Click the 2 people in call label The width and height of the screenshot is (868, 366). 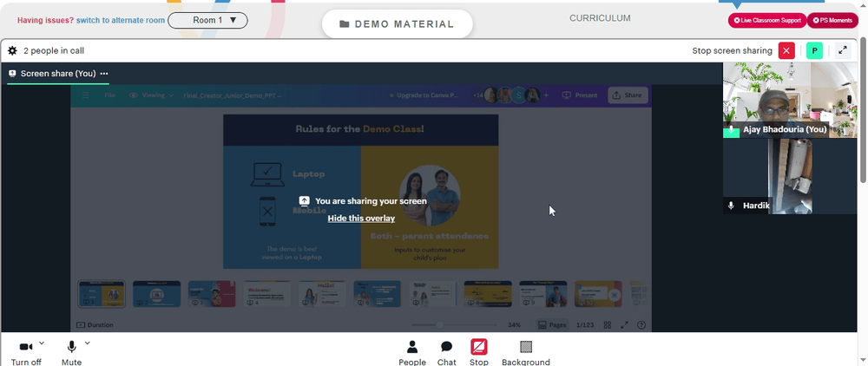tap(54, 51)
